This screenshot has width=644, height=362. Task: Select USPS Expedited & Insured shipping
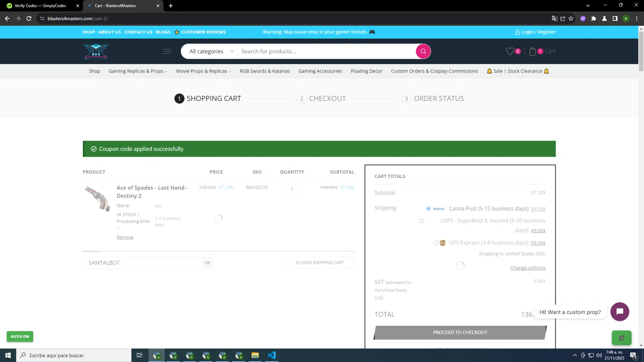(x=422, y=221)
